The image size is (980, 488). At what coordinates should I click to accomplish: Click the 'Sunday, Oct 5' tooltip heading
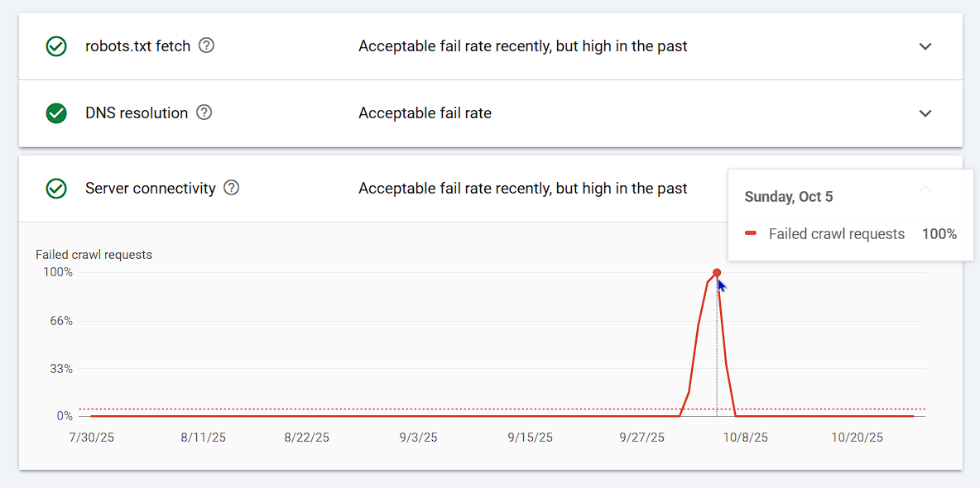[788, 197]
